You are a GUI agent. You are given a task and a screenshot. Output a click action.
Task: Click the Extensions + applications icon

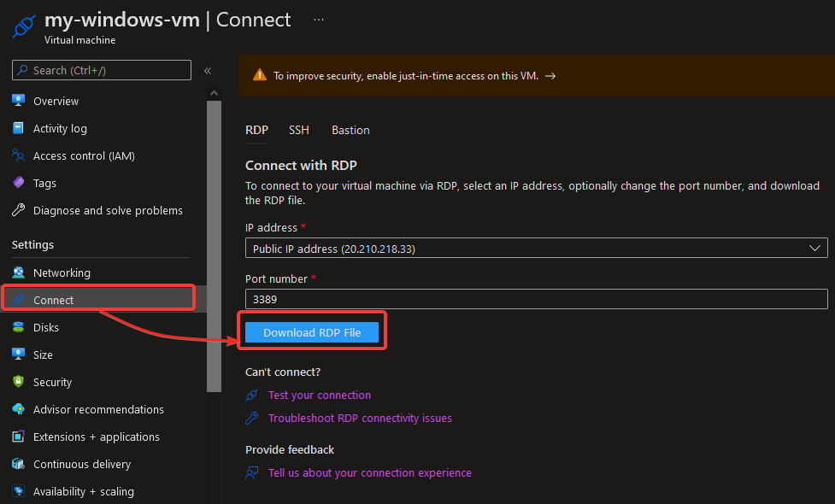pos(19,437)
